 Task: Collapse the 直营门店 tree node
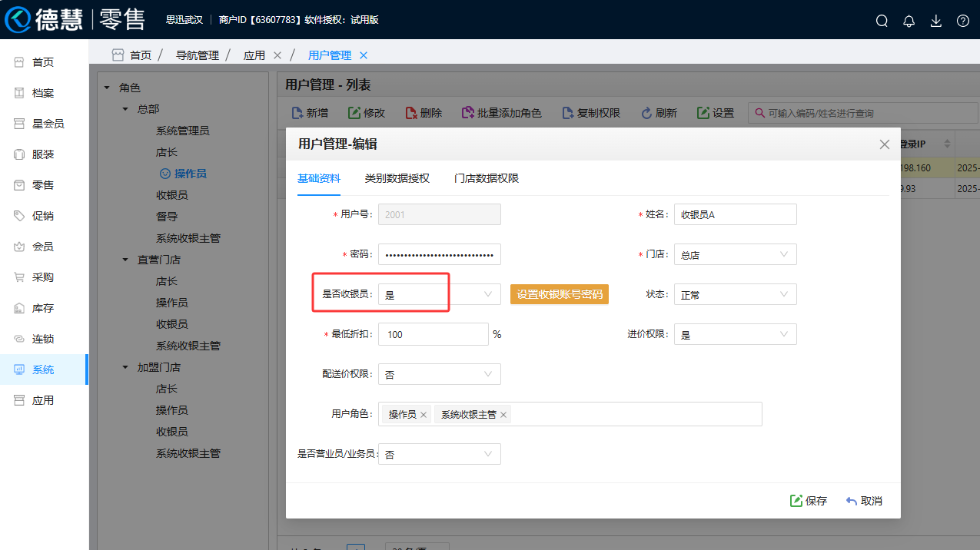tap(125, 260)
